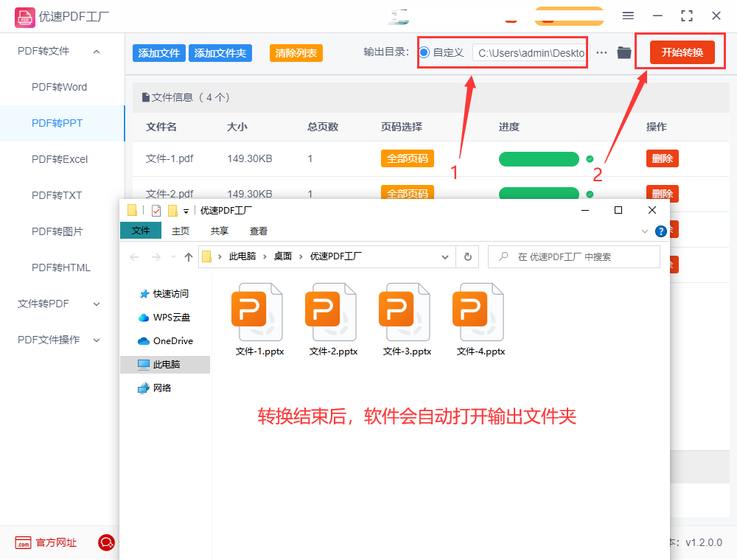
Task: Expand the 此电脑 breadcrumb chevron
Action: (265, 256)
